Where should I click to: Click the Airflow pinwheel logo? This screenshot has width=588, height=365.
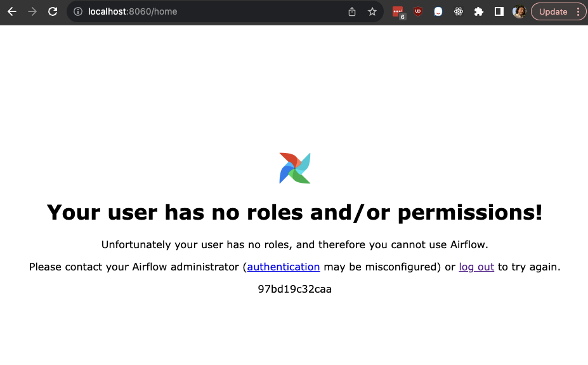pos(295,168)
